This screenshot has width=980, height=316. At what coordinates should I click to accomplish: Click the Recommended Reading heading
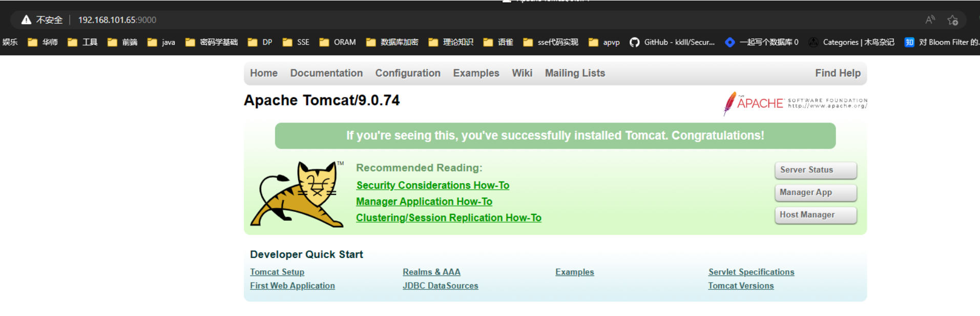tap(419, 168)
